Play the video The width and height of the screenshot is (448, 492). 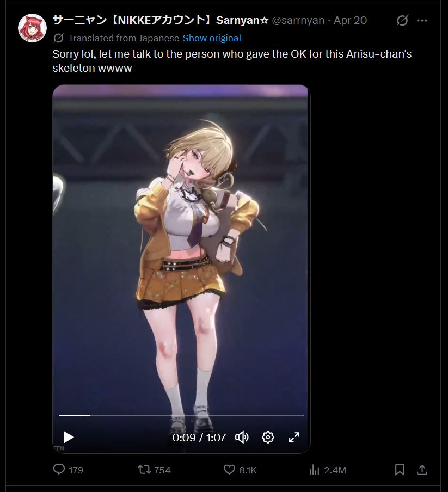pyautogui.click(x=68, y=437)
